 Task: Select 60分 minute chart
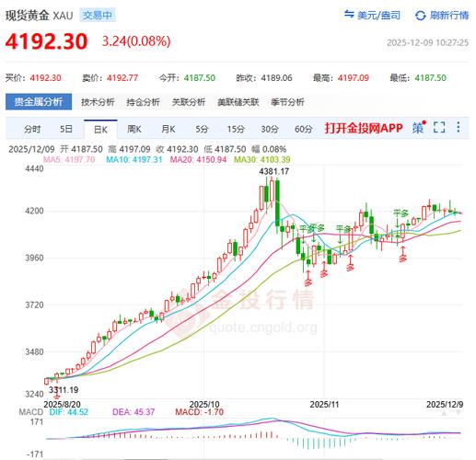tap(303, 129)
